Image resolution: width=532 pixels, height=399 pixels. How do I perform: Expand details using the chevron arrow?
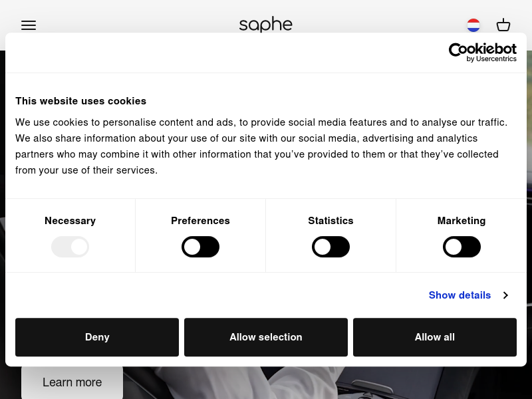coord(505,295)
